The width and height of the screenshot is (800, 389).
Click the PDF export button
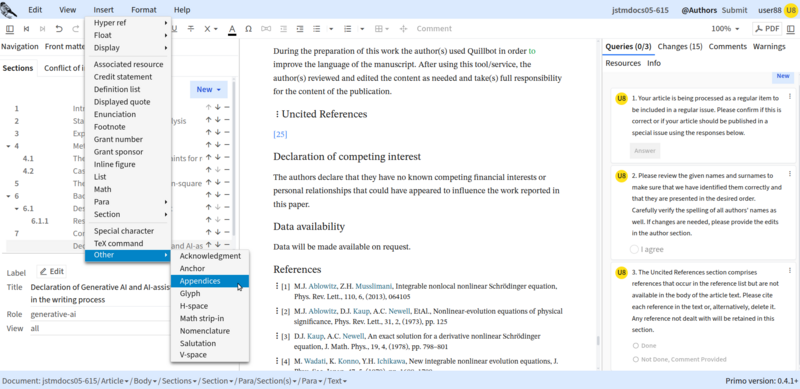click(x=767, y=29)
